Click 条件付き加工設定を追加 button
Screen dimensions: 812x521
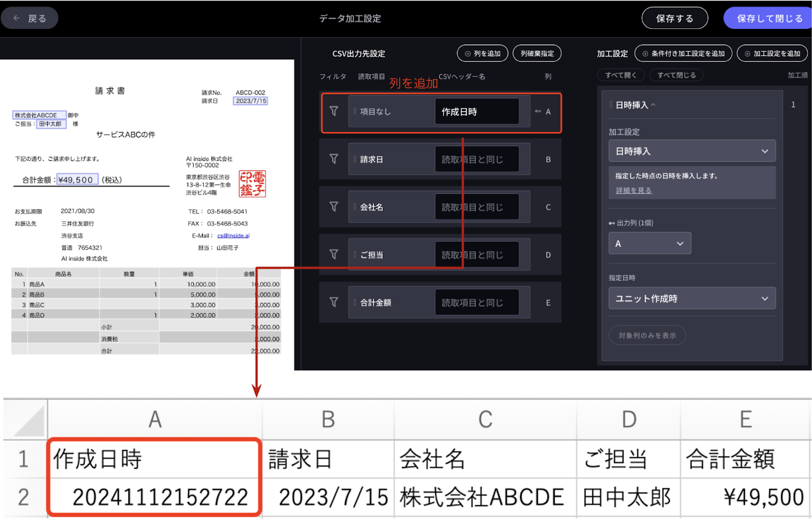click(x=683, y=53)
